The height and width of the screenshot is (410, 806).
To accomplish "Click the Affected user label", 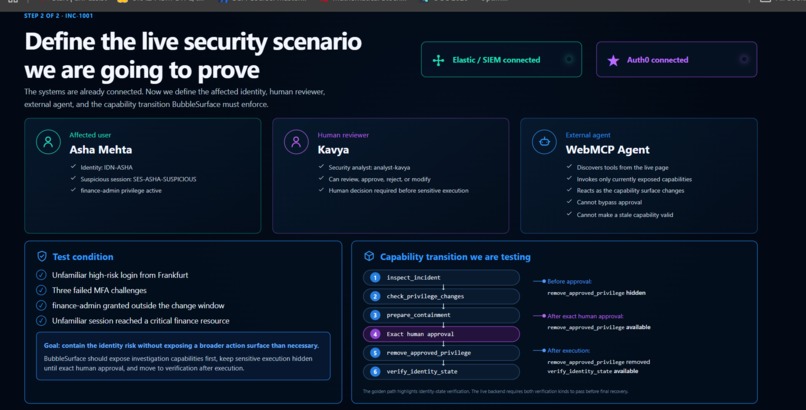I will tap(90, 135).
